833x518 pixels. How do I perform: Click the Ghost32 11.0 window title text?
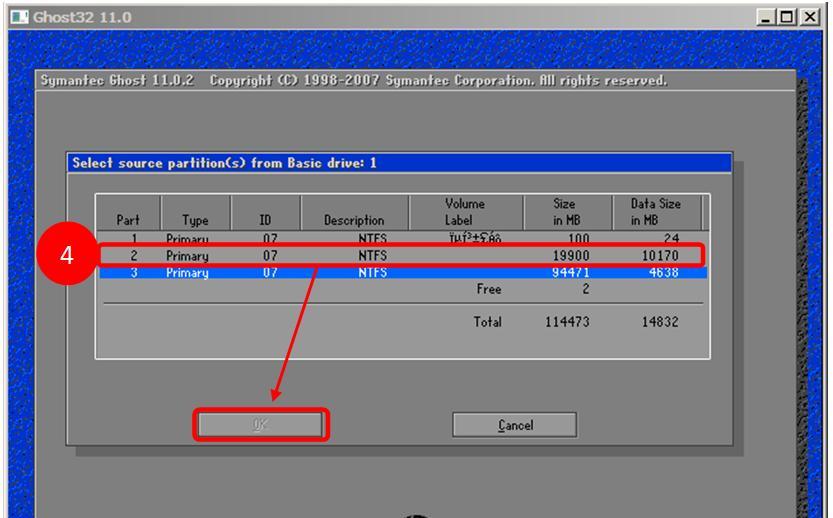pyautogui.click(x=82, y=17)
